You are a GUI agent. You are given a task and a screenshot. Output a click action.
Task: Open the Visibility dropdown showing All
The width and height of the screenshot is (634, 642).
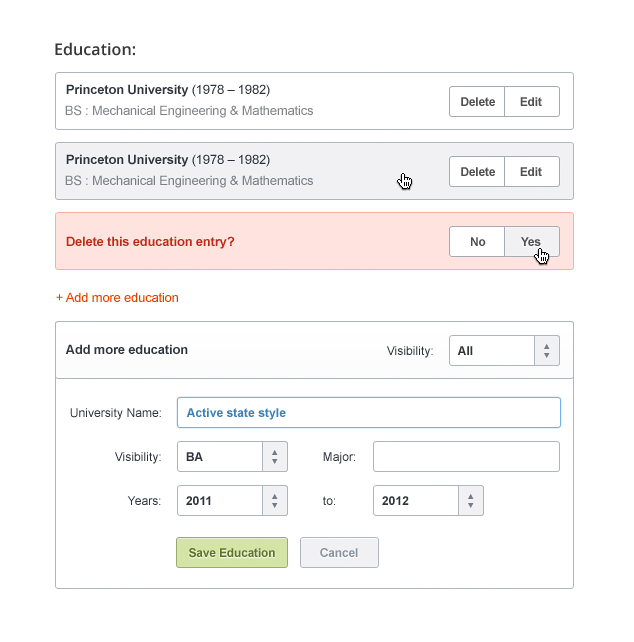(504, 351)
